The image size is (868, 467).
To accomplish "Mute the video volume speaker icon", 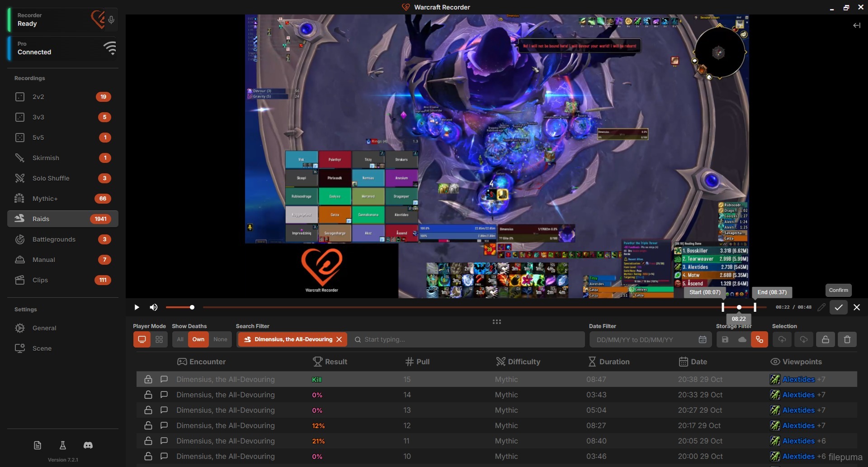I will (154, 307).
